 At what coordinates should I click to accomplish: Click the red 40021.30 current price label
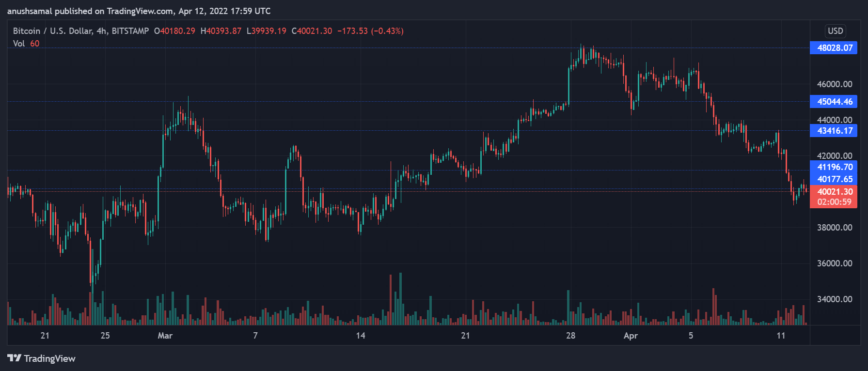[x=834, y=192]
